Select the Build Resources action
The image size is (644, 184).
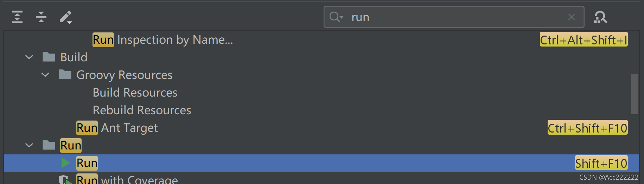135,92
